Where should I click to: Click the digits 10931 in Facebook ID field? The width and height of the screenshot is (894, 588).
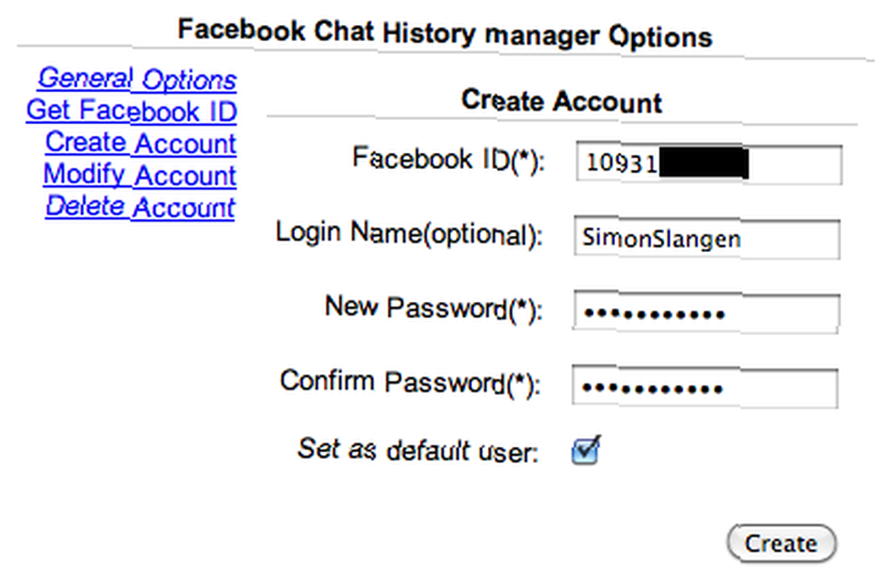(621, 164)
